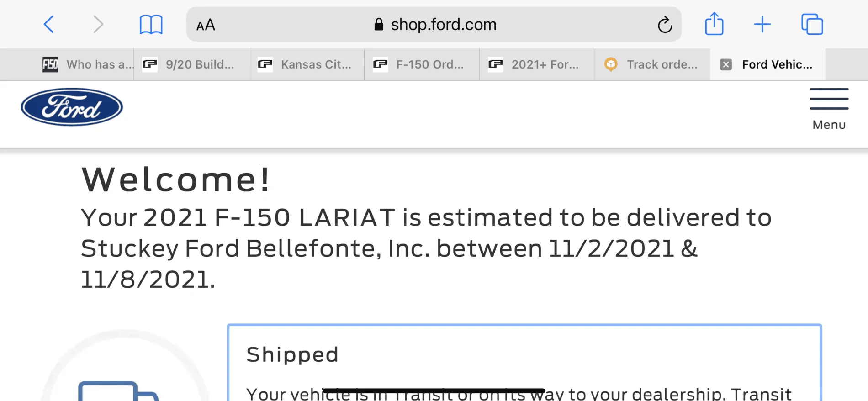Open the share sheet
The height and width of the screenshot is (401, 868).
pyautogui.click(x=714, y=24)
